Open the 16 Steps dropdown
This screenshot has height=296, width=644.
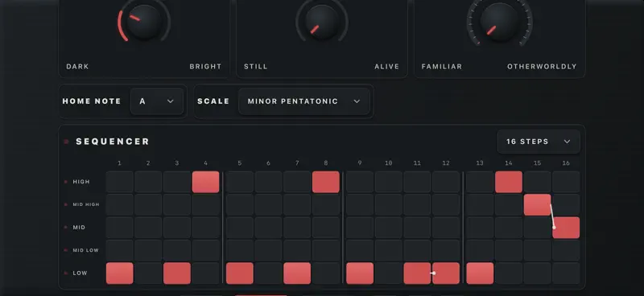(x=539, y=142)
